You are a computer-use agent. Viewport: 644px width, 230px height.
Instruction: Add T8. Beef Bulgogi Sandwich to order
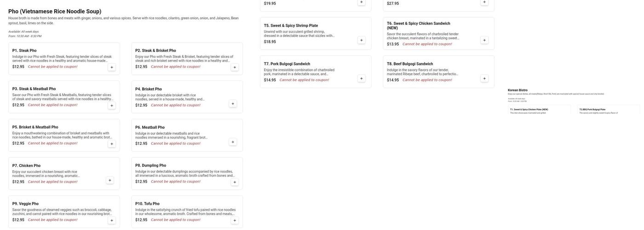484,79
